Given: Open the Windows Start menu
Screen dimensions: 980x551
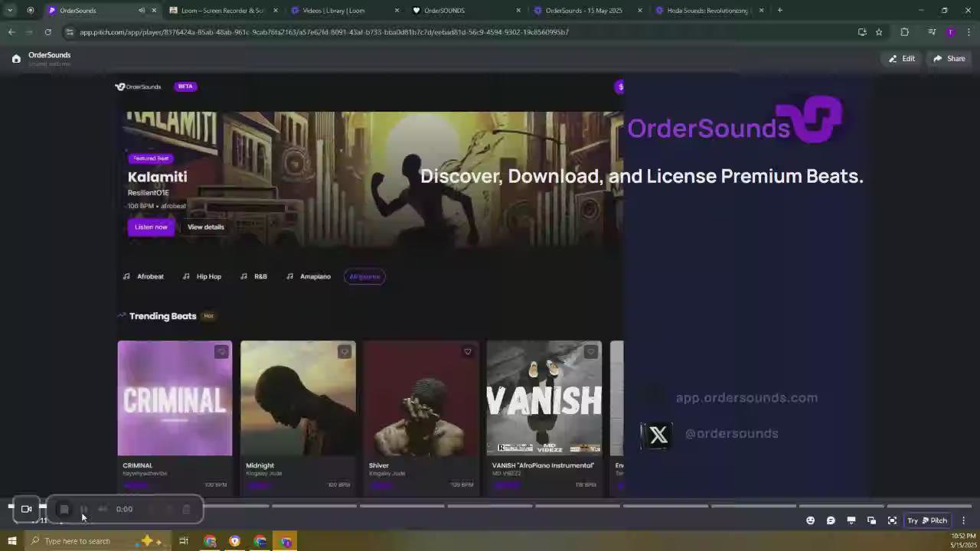Looking at the screenshot, I should click(x=11, y=541).
